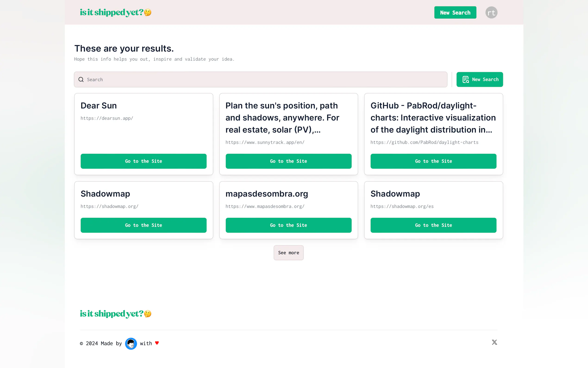588x368 pixels.
Task: Go to the Dear Sun site
Action: coord(144,161)
